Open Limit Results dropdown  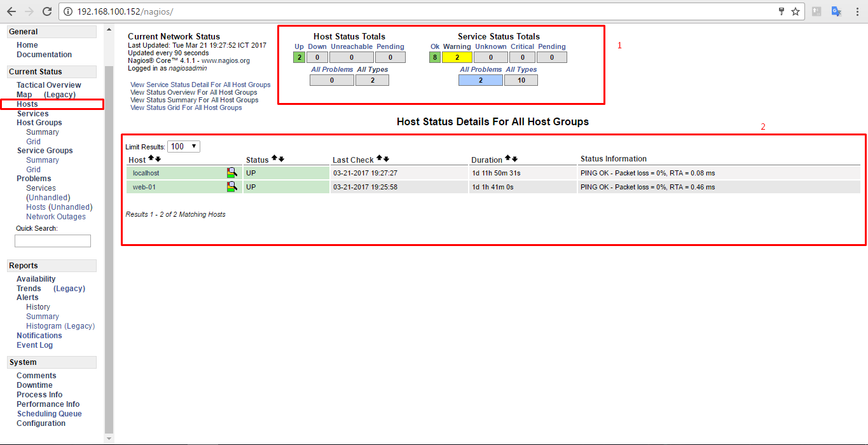pos(184,146)
